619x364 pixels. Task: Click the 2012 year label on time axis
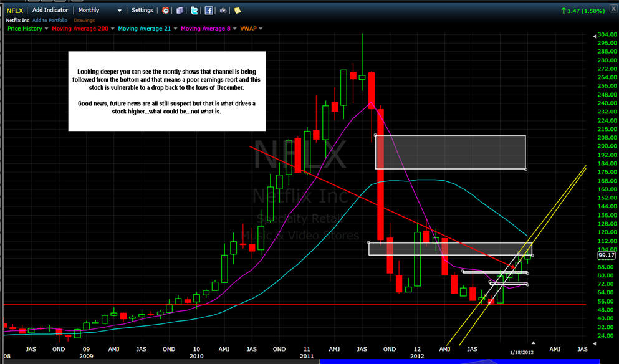pyautogui.click(x=417, y=356)
